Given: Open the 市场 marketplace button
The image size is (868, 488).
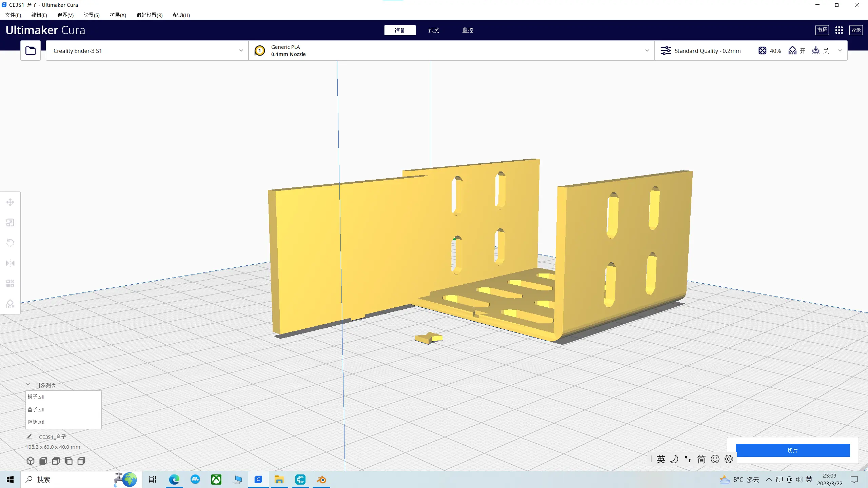Looking at the screenshot, I should point(822,30).
